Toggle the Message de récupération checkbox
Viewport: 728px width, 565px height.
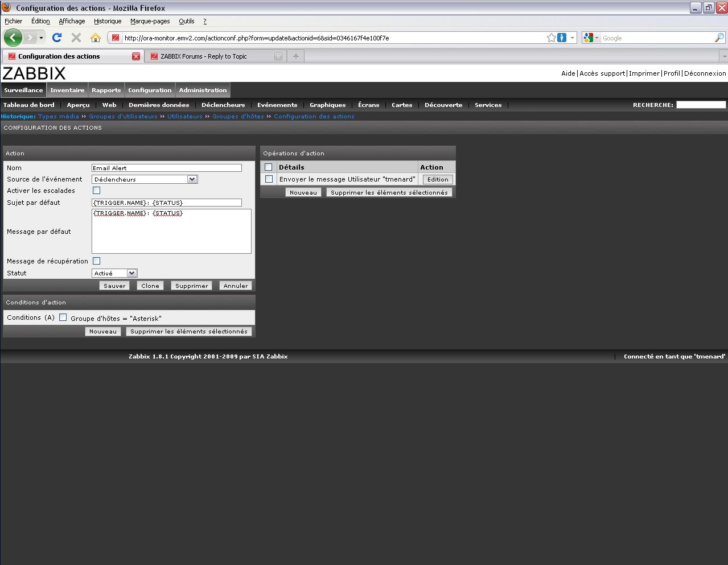96,261
